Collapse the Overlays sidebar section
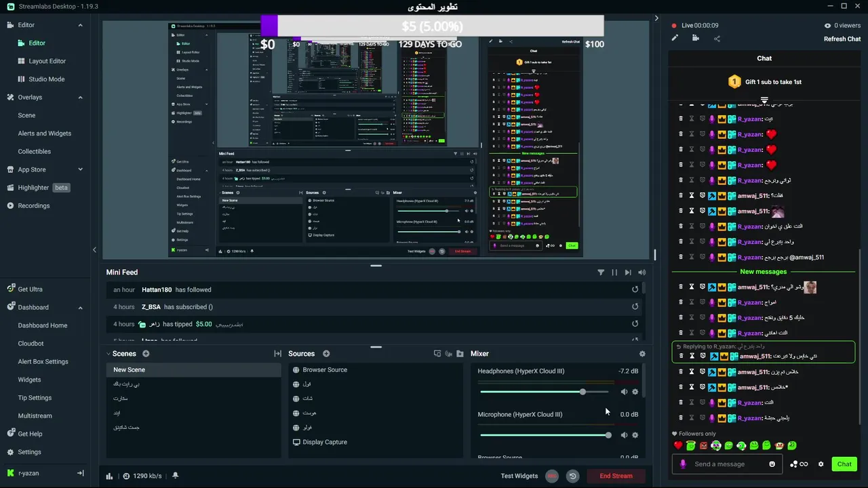Viewport: 868px width, 488px height. click(x=80, y=98)
